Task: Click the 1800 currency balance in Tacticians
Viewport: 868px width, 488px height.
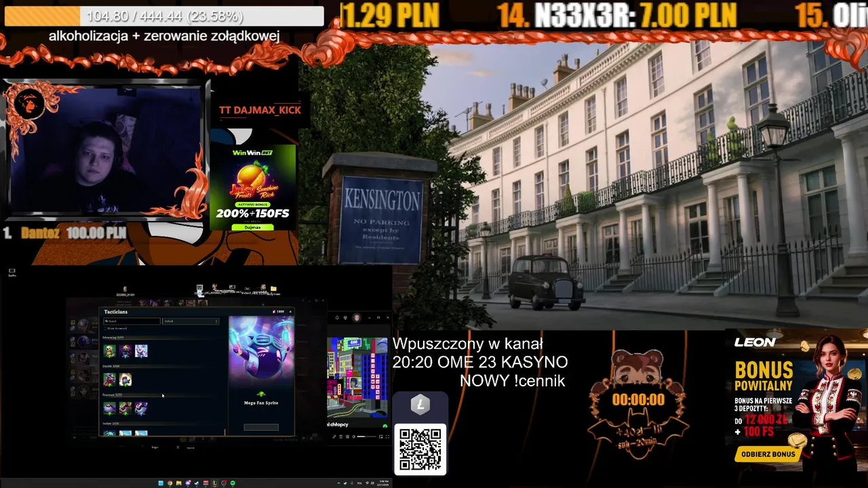Action: pyautogui.click(x=278, y=312)
